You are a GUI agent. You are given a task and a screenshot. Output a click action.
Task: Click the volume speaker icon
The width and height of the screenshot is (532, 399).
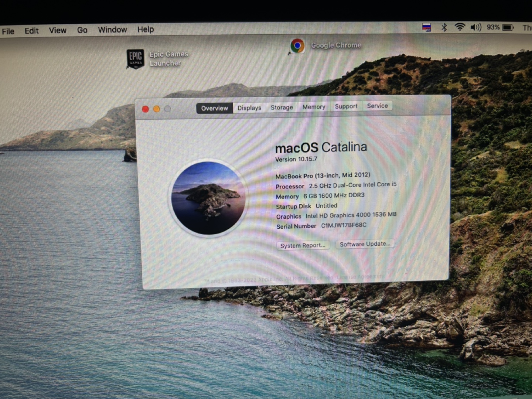pyautogui.click(x=476, y=27)
